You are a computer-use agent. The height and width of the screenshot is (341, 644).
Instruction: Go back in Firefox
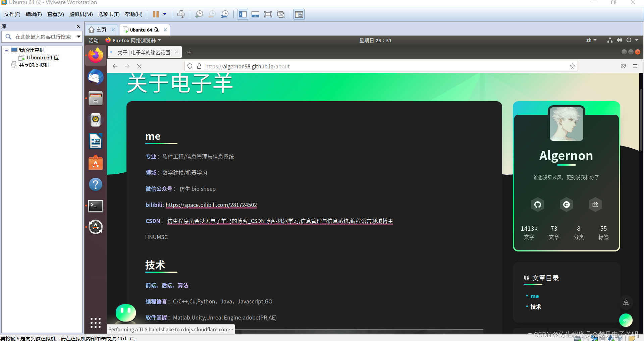(x=115, y=66)
